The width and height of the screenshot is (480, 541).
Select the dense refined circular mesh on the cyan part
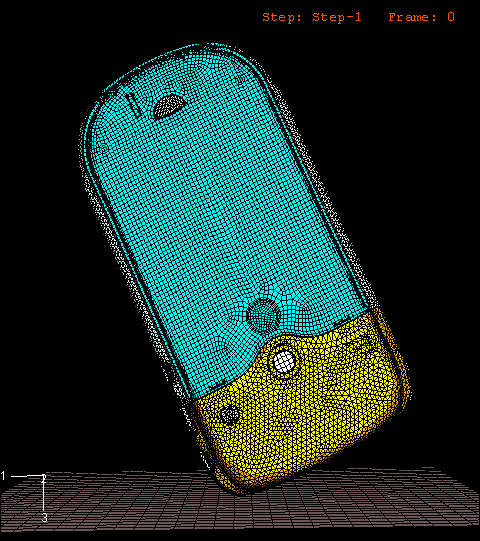tap(263, 315)
